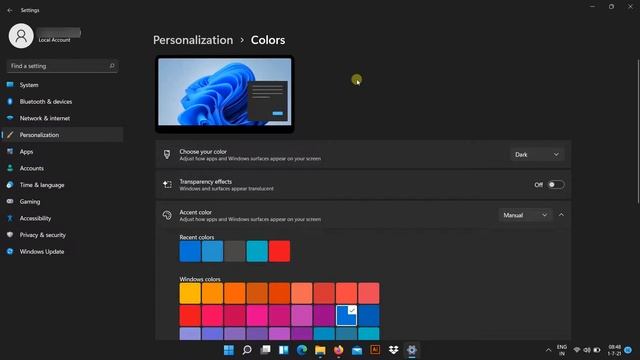
Task: Click the volume speaker tray icon
Action: (x=587, y=350)
